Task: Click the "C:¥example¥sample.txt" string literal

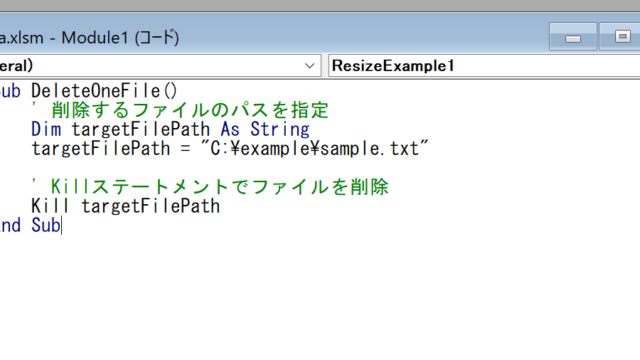Action: click(x=315, y=148)
